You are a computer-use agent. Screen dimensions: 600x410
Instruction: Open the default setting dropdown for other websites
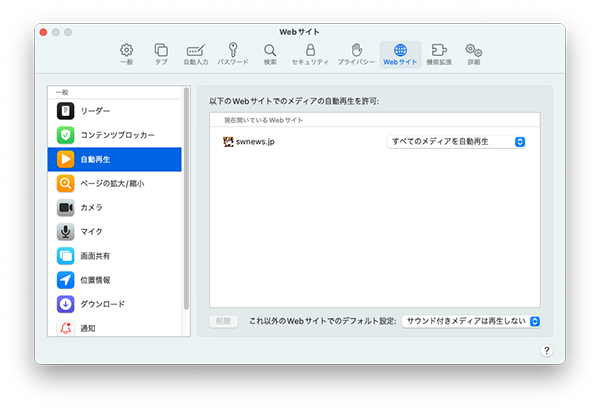click(x=471, y=321)
